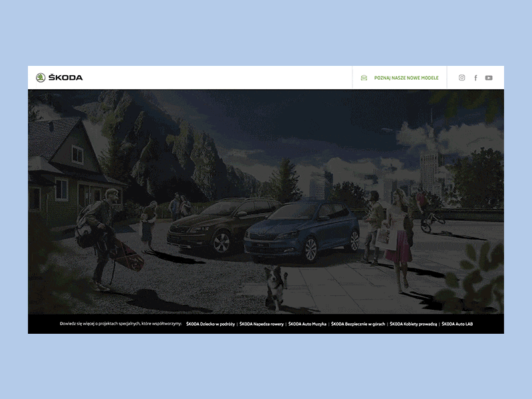Click the house on the left side
Viewport: 532px width, 399px height.
[x=73, y=166]
